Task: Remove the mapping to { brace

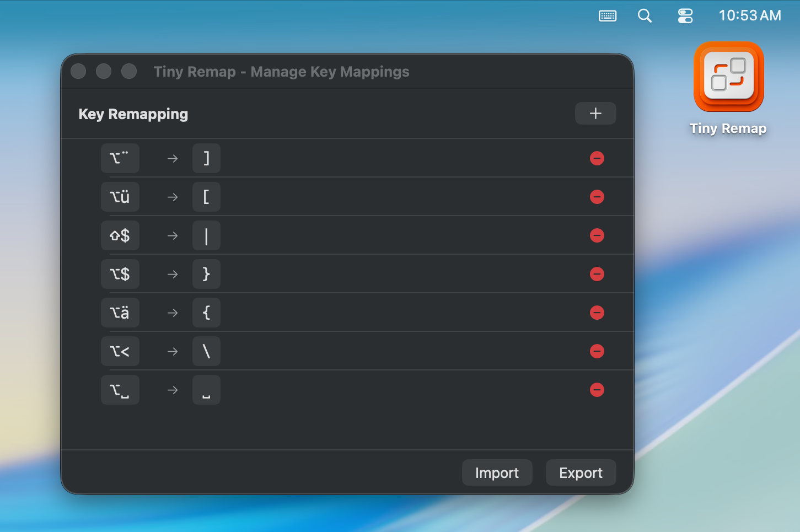Action: 597,313
